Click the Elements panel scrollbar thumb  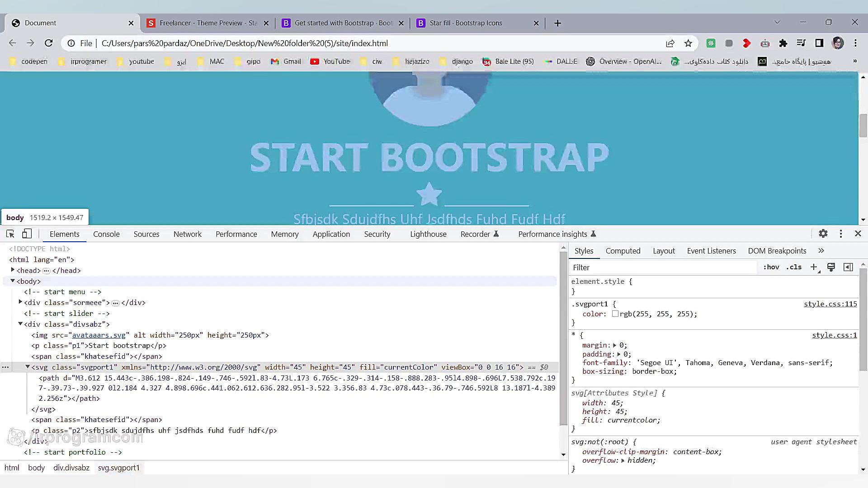click(x=563, y=338)
